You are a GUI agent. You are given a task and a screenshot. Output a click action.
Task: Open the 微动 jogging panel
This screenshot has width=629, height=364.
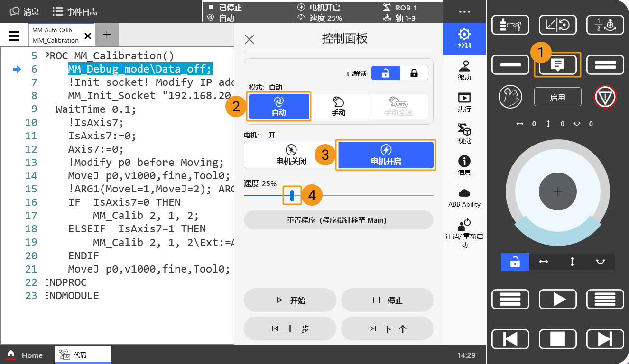[464, 70]
